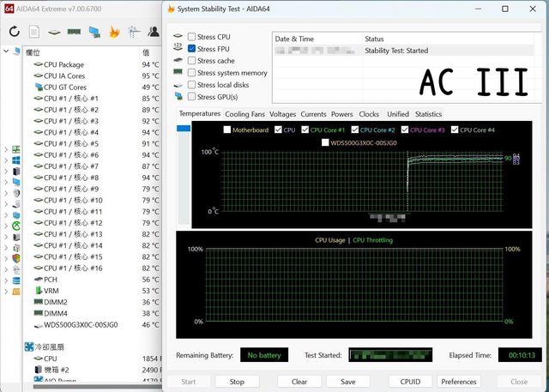Open the Report page icon
This screenshot has height=392, width=549.
pos(33,32)
